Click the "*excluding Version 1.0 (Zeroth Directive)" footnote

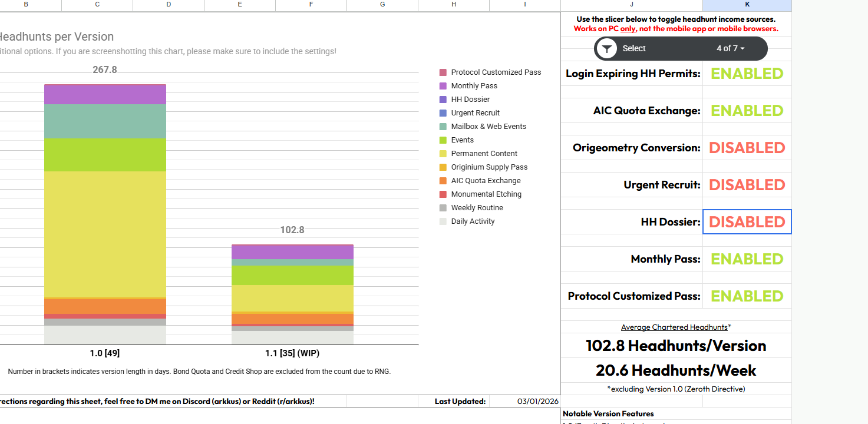point(676,389)
